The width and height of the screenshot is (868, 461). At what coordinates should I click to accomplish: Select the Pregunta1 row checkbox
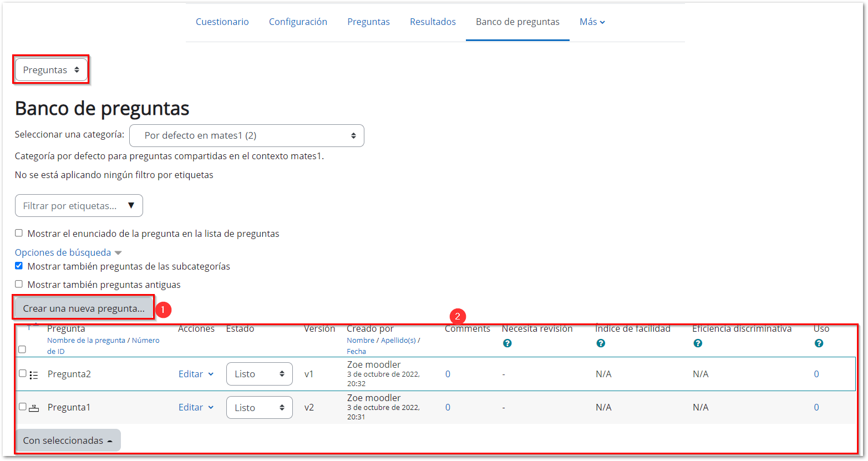click(x=23, y=407)
